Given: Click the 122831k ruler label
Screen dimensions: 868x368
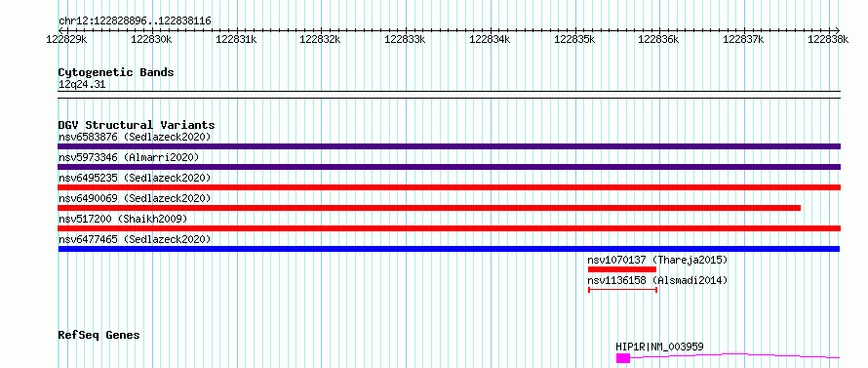Looking at the screenshot, I should tap(236, 39).
